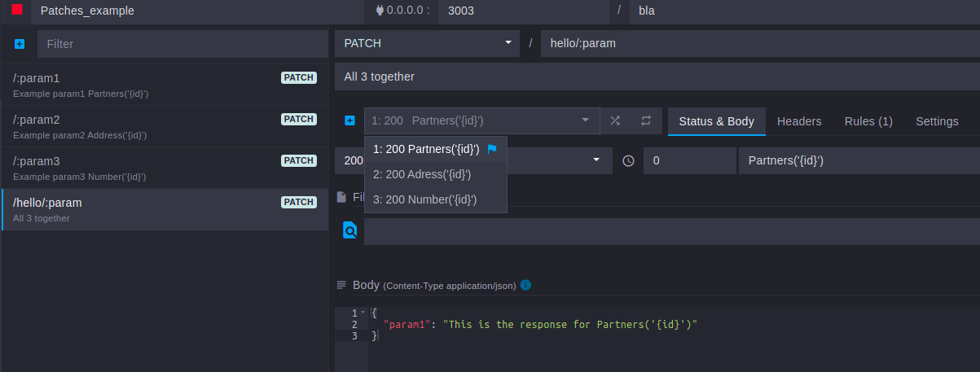
Task: Edit response label Partners('{id}')
Action: tap(859, 160)
